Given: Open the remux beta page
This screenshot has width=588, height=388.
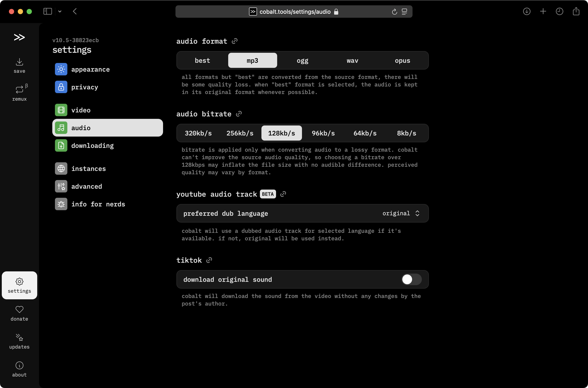Looking at the screenshot, I should [19, 93].
